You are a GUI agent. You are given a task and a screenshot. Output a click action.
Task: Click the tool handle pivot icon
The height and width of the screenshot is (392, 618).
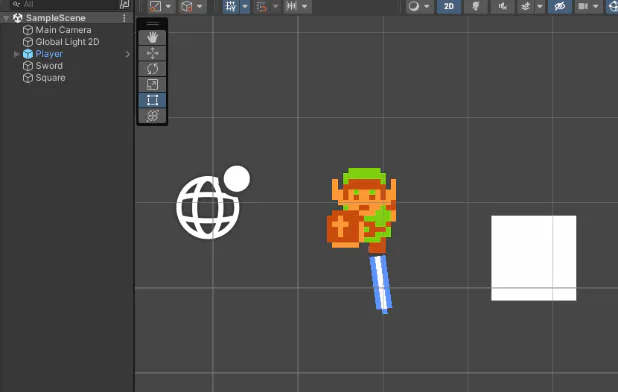155,6
